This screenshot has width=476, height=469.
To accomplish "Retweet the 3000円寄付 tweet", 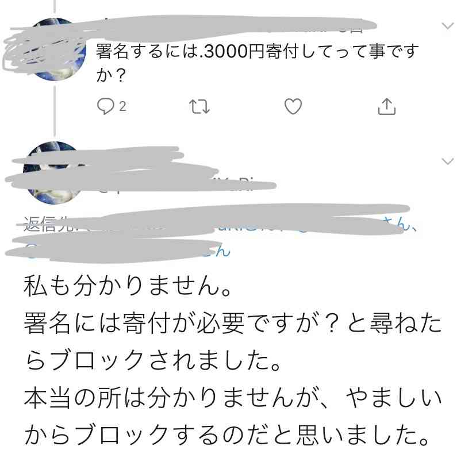I will click(199, 106).
